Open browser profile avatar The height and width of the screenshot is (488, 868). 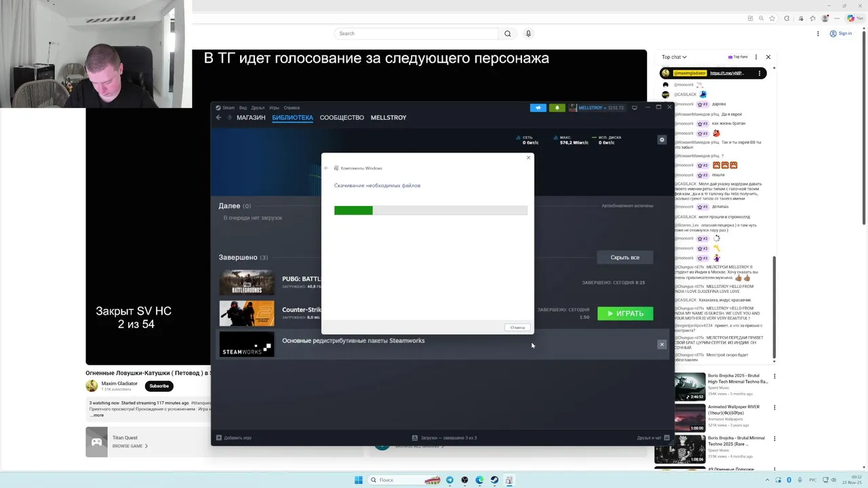825,18
